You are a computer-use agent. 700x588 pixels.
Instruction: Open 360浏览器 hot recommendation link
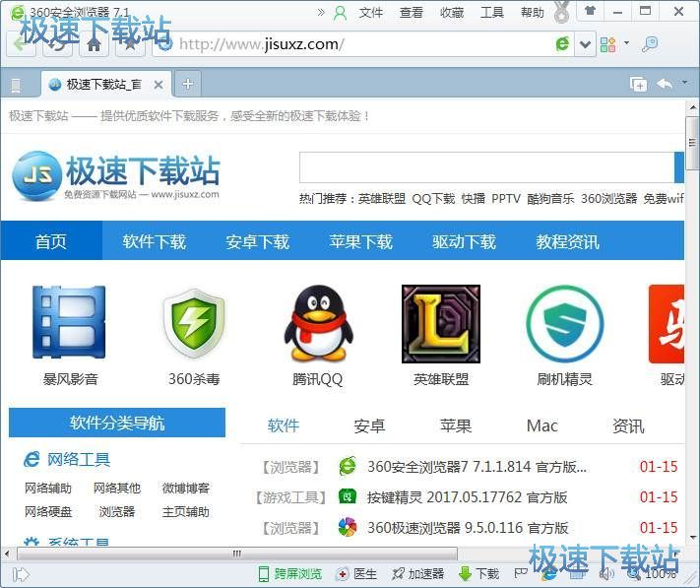(x=608, y=199)
